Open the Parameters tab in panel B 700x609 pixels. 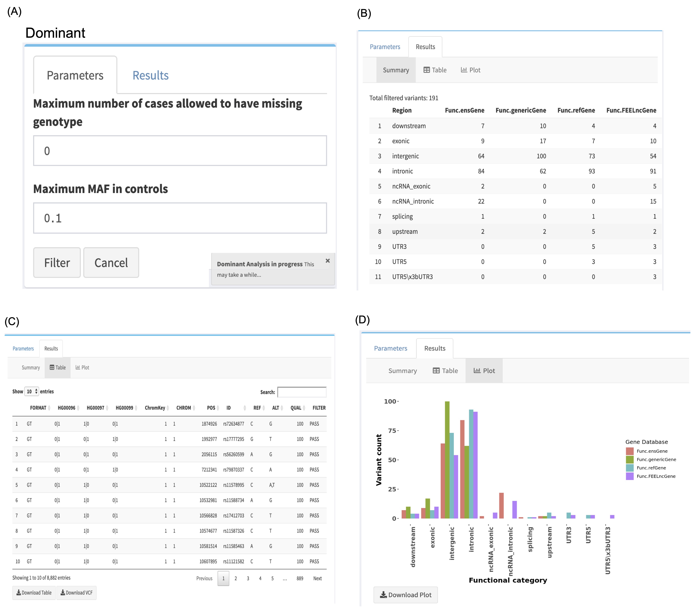coord(385,47)
